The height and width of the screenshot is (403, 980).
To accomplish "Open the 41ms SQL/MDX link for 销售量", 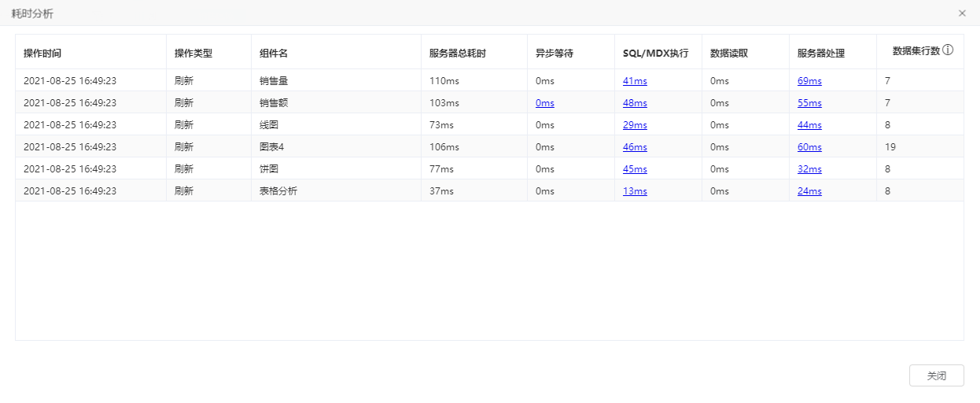I will pyautogui.click(x=635, y=81).
